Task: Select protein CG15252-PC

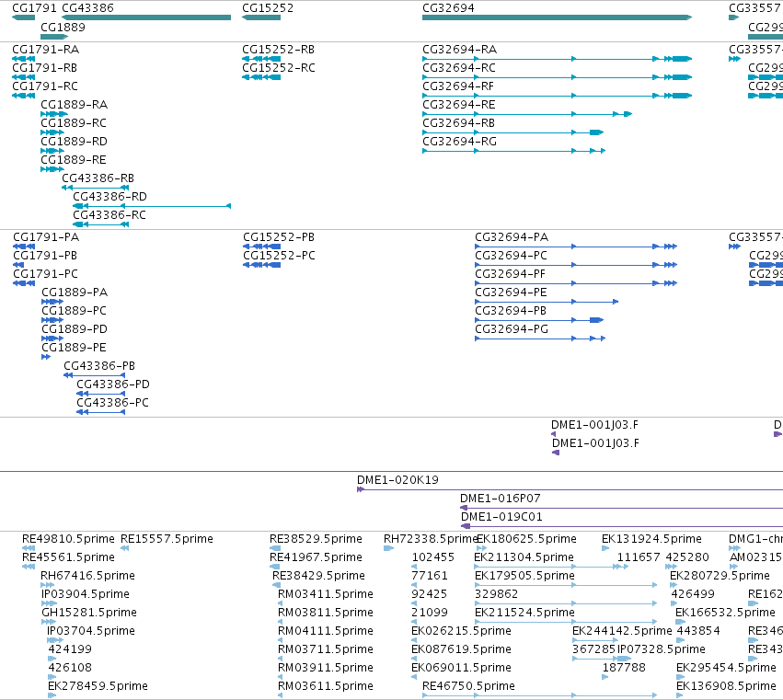Action: (279, 256)
